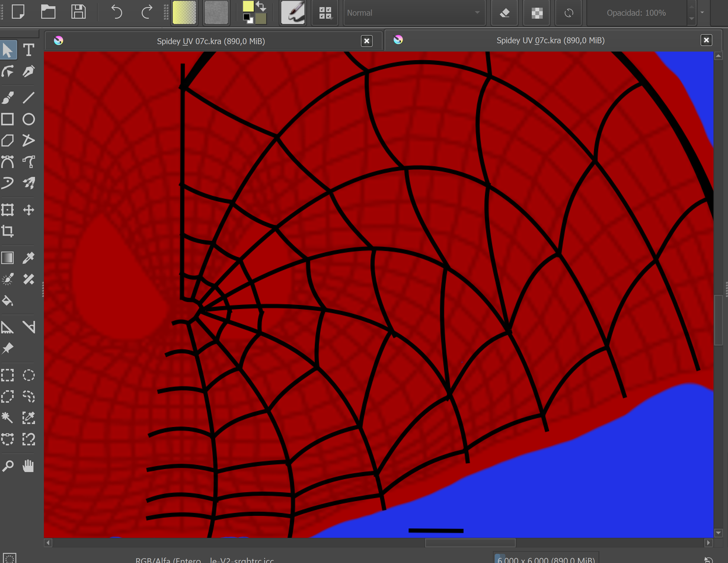728x563 pixels.
Task: Activate the Fill bucket tool
Action: (8, 301)
